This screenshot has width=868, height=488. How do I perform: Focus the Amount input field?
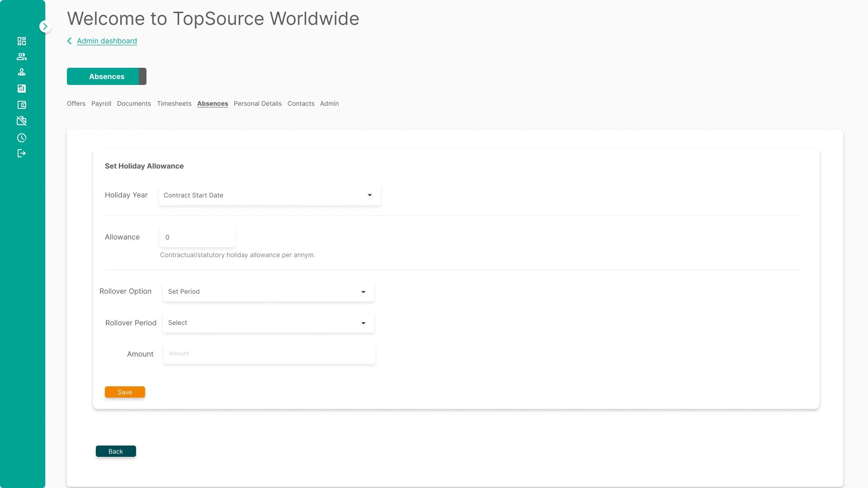269,354
